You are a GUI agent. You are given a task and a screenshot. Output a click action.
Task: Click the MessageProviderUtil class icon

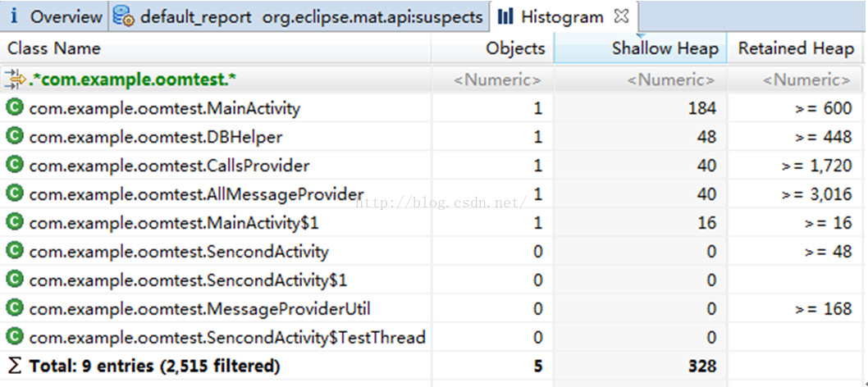click(14, 308)
